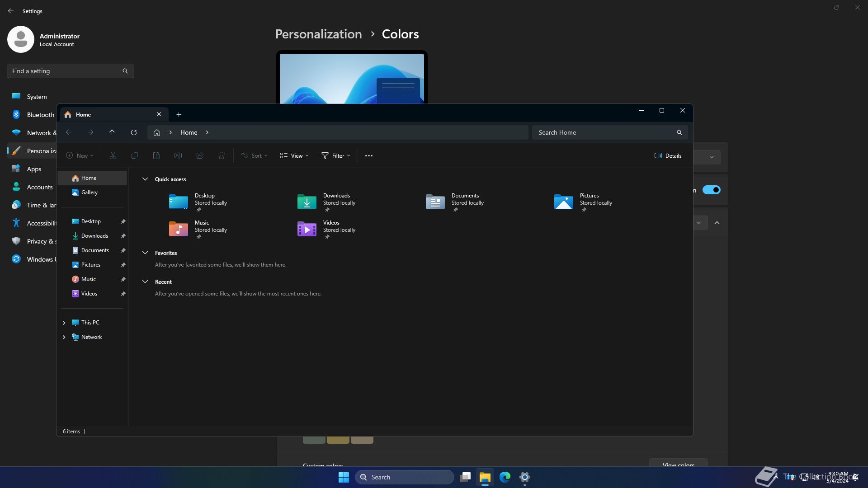This screenshot has width=868, height=488.
Task: Click the Up directory arrow
Action: point(112,132)
